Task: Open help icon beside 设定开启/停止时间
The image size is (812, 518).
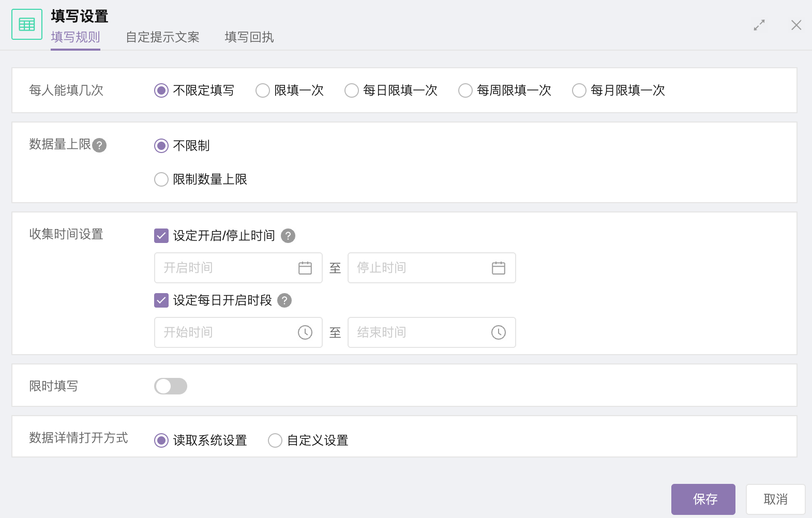Action: tap(288, 236)
